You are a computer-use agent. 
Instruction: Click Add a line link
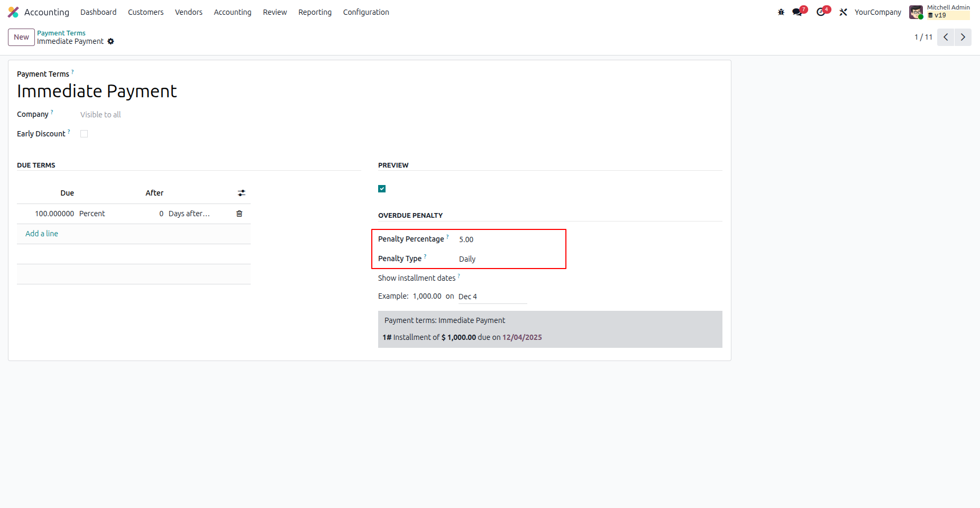42,234
